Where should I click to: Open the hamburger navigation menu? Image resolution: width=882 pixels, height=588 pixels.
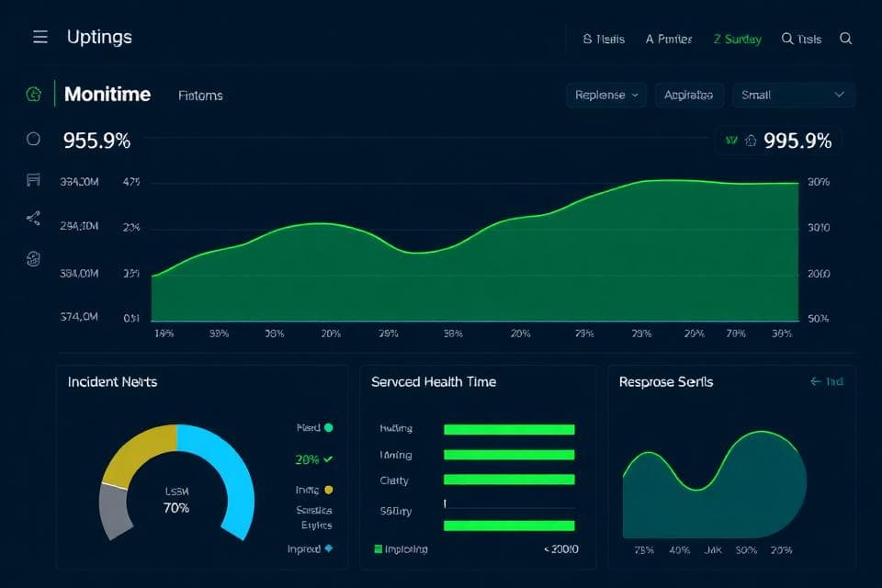(39, 37)
